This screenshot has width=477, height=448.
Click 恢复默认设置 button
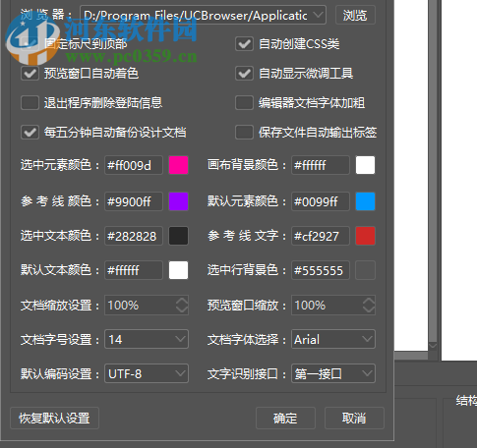coord(54,418)
